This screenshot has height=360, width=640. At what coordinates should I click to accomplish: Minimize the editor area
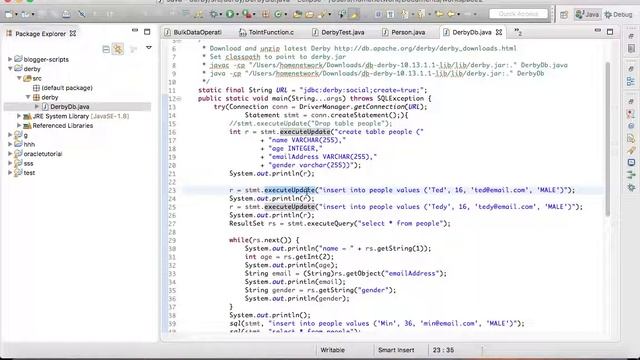[x=598, y=31]
